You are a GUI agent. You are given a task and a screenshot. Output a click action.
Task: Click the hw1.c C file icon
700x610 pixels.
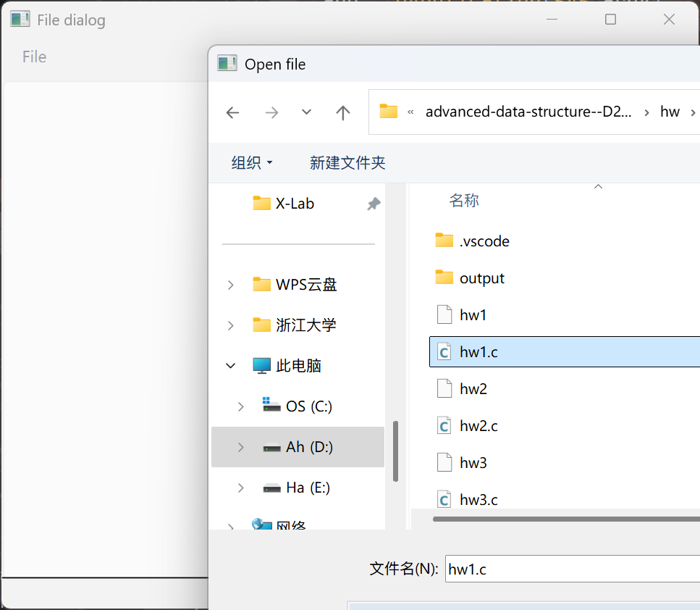click(x=444, y=352)
